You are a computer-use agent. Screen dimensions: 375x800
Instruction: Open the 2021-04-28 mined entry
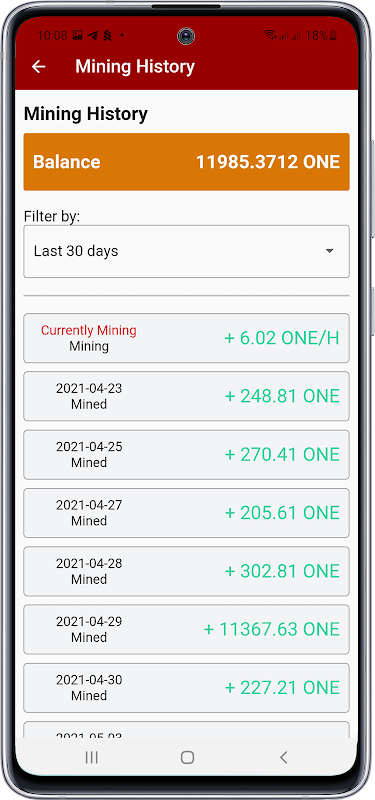coord(186,571)
